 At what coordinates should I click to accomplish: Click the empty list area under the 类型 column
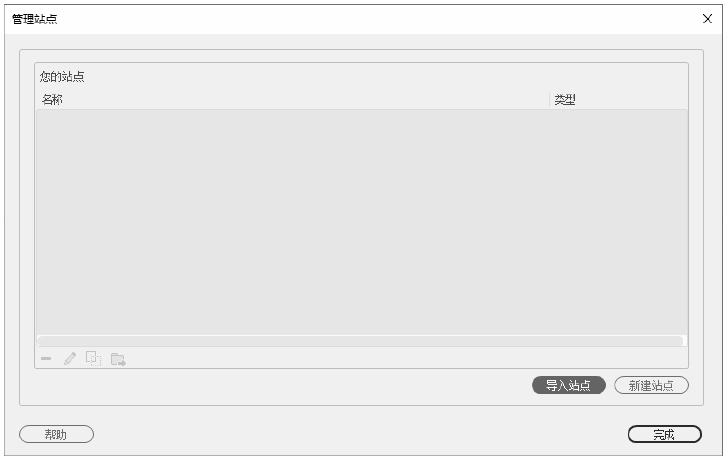618,222
